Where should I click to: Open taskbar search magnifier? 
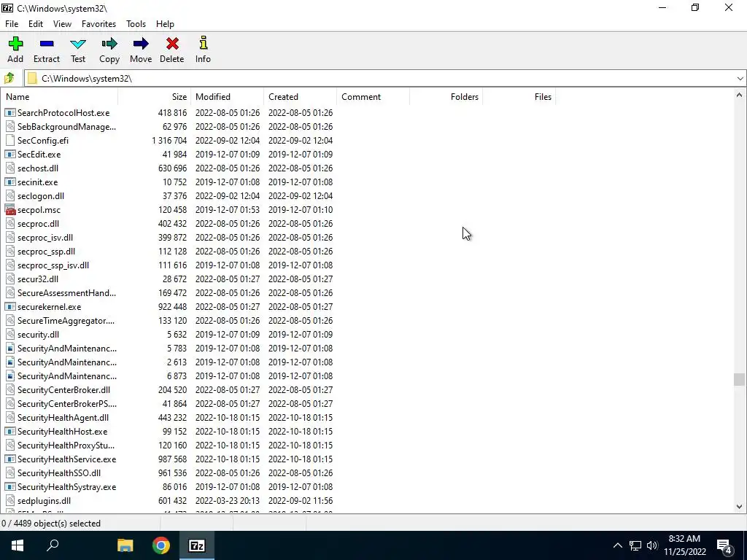[x=53, y=545]
